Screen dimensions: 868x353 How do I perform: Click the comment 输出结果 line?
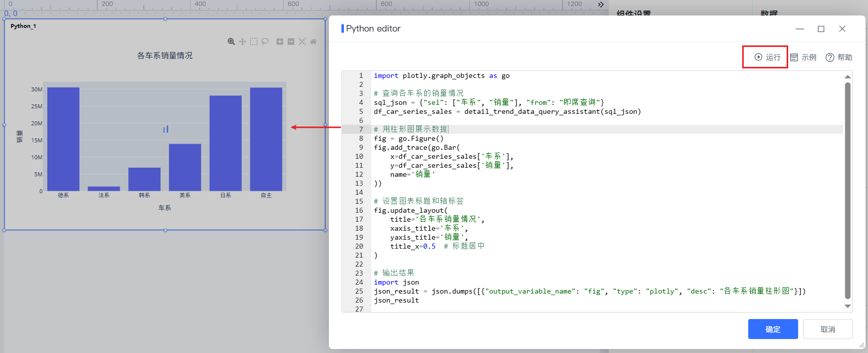coord(394,273)
